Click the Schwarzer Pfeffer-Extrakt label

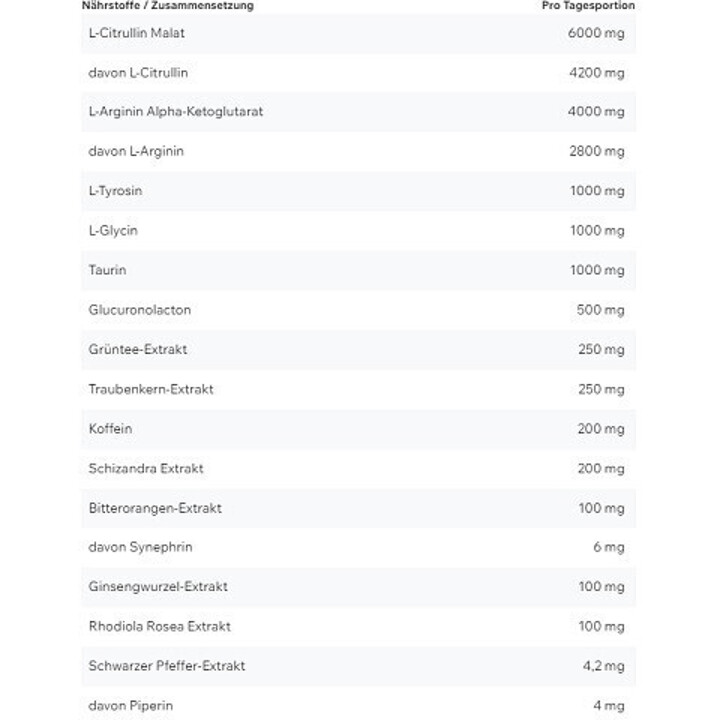(x=167, y=666)
